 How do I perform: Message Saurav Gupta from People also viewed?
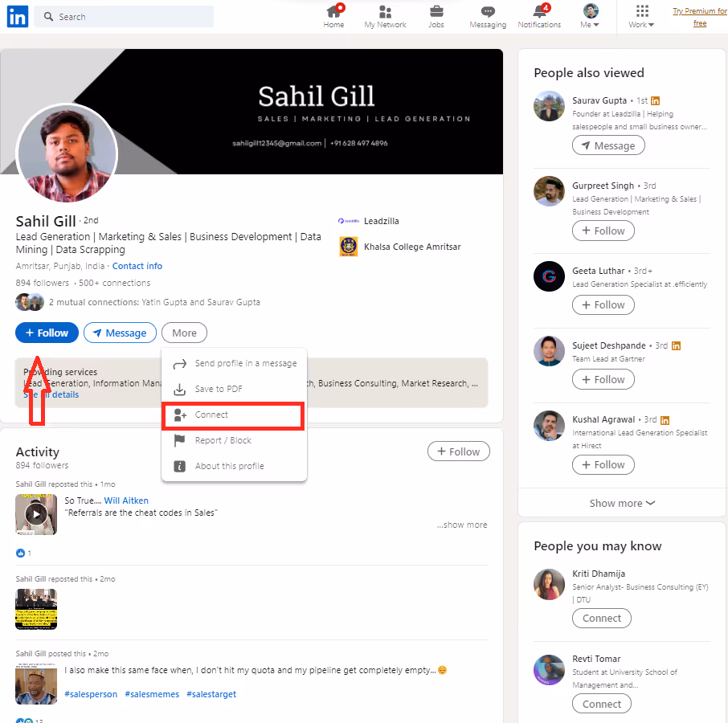pos(608,145)
